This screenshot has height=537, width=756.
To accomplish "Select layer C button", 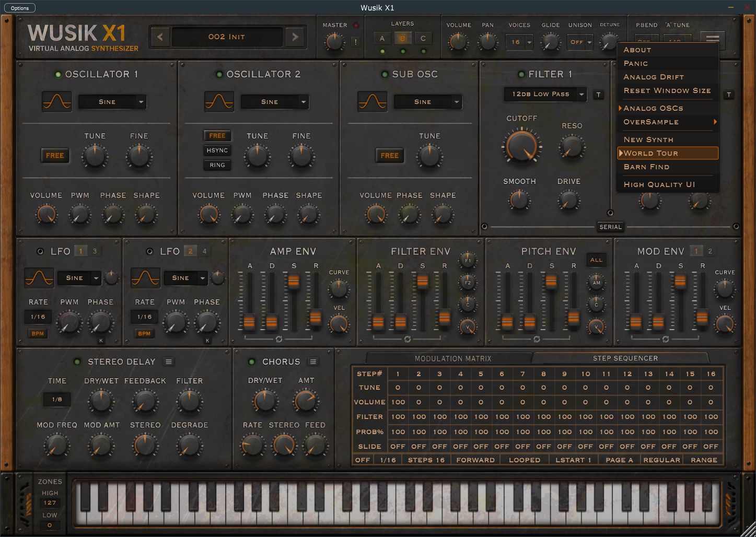I will tap(423, 38).
